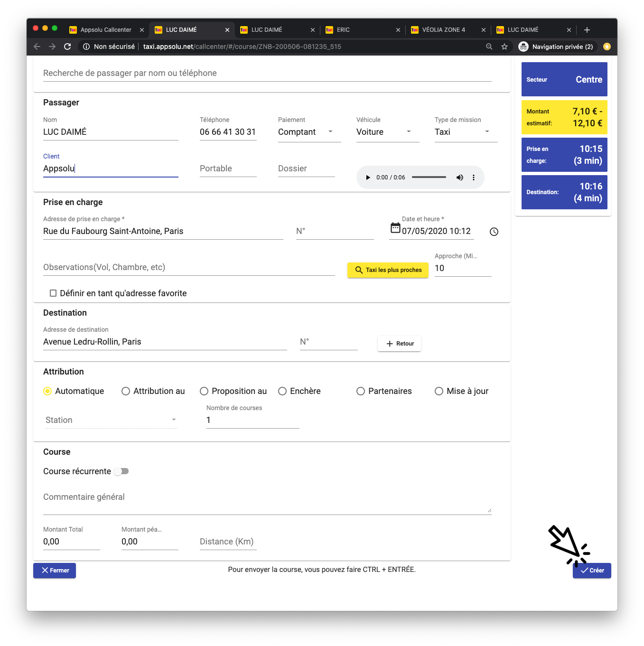Switch to the Appsolu Callcenter tab
The image size is (644, 646).
[106, 30]
